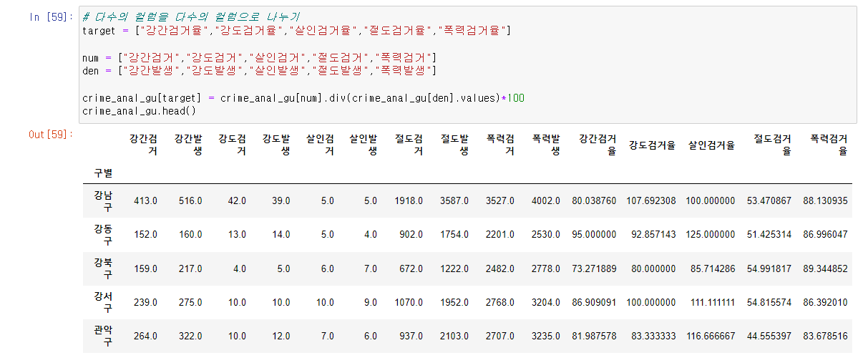Click the 강간발생 column header

pos(189,145)
